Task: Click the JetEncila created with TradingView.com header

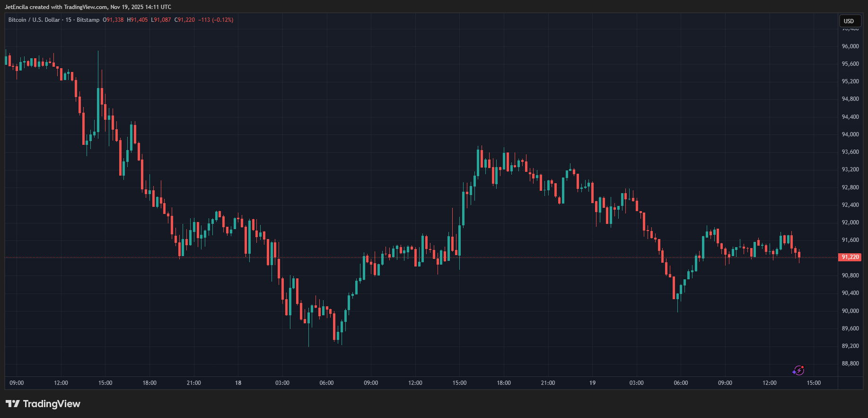Action: (x=88, y=7)
